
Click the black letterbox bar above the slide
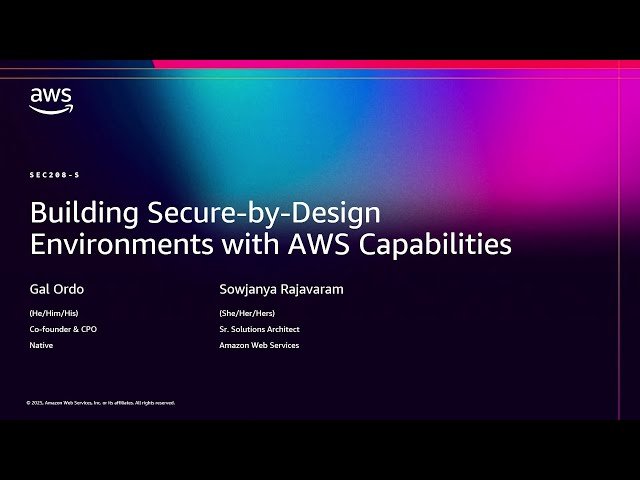tap(320, 30)
